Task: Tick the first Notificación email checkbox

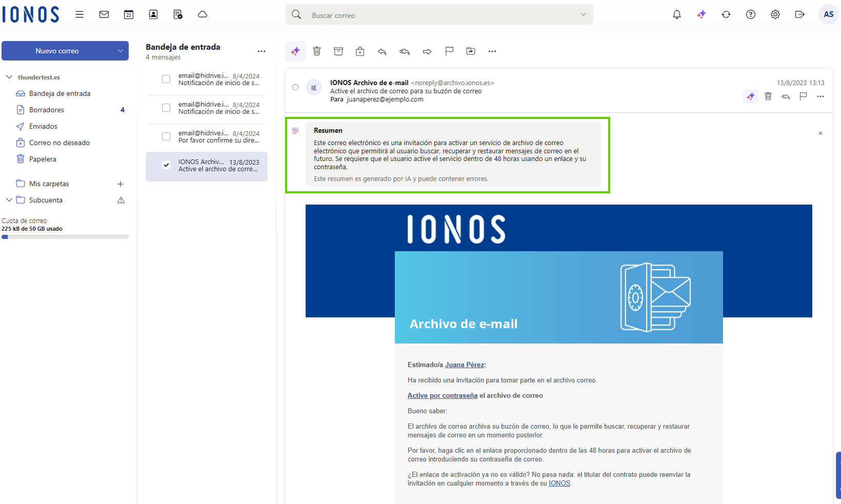Action: click(166, 79)
